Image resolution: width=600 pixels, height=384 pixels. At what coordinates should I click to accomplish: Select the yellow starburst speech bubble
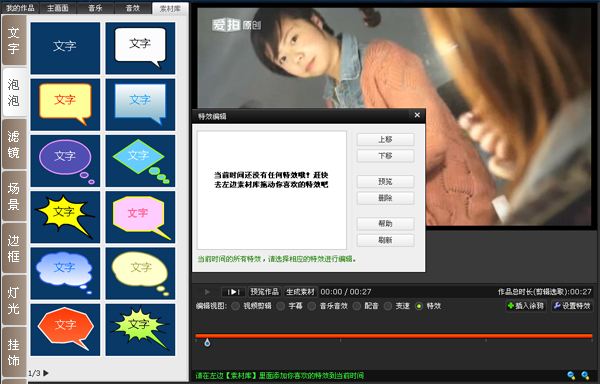pos(65,217)
